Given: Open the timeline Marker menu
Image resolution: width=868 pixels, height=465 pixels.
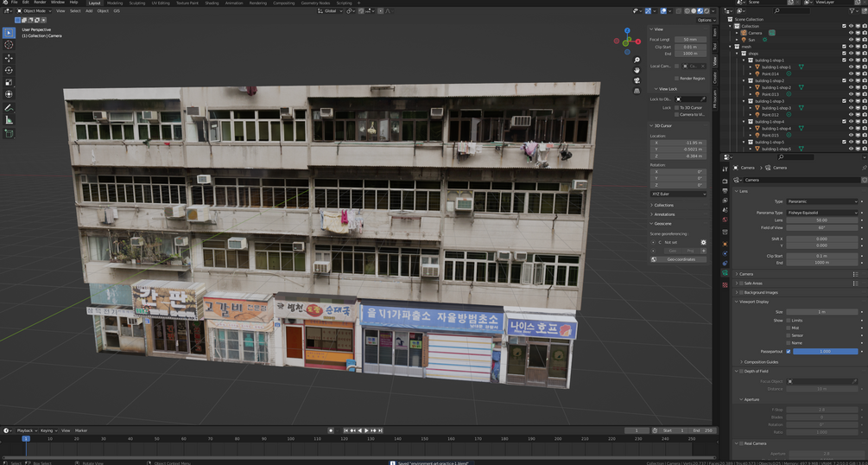Looking at the screenshot, I should coord(81,430).
